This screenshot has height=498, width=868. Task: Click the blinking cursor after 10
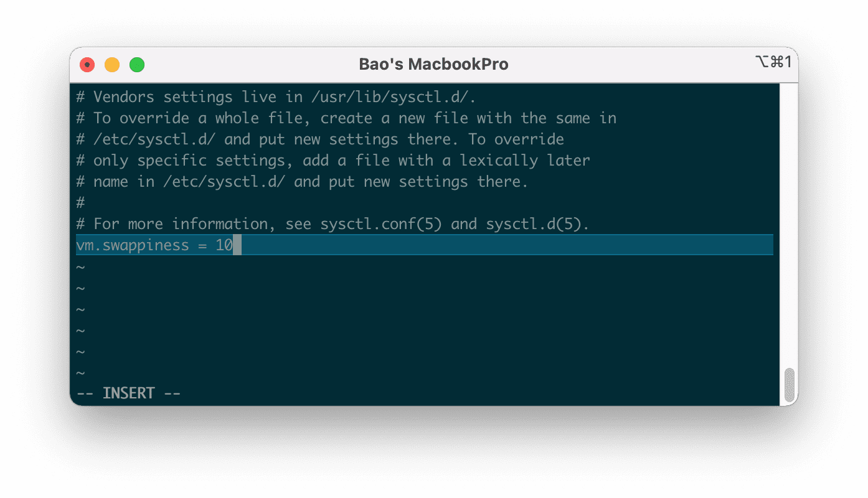click(x=238, y=245)
